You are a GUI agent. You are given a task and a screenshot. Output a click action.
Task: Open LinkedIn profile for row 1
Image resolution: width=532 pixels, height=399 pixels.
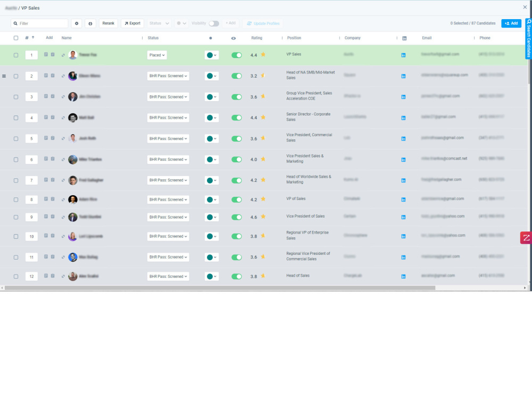click(x=403, y=55)
